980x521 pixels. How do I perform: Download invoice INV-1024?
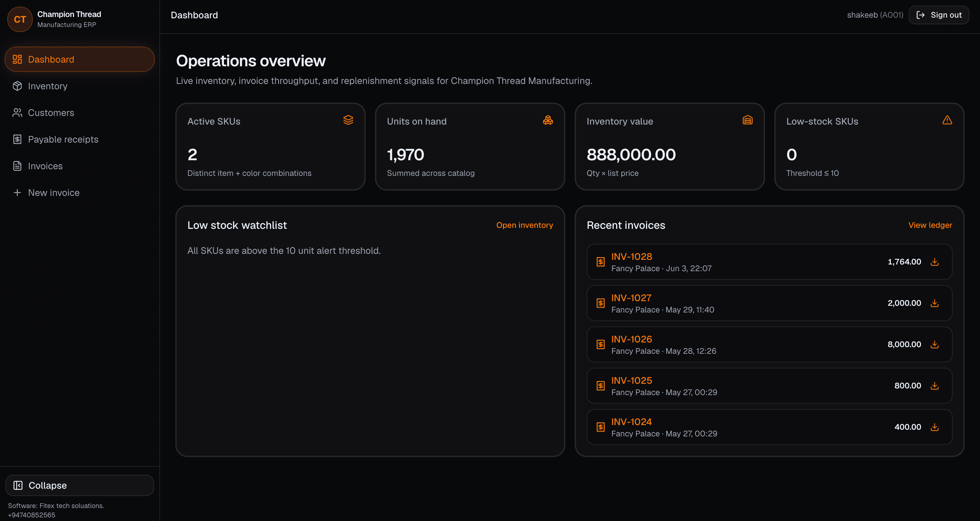pos(935,427)
